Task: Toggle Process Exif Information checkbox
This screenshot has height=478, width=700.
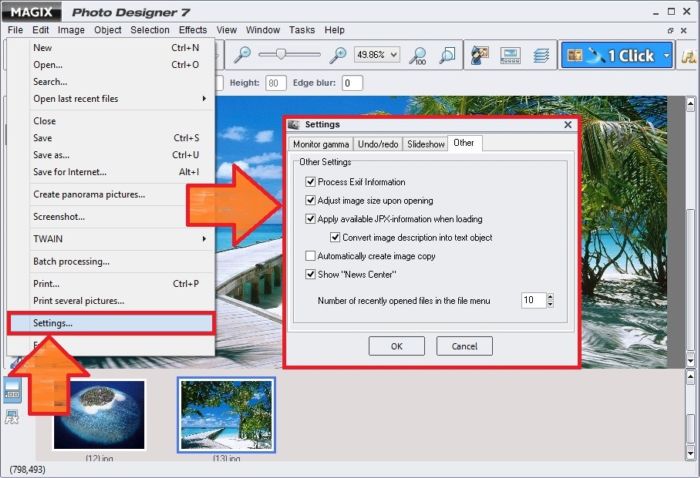Action: pyautogui.click(x=310, y=182)
